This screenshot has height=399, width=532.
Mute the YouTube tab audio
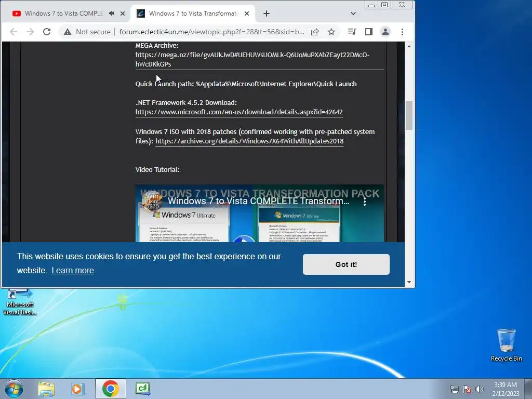112,14
